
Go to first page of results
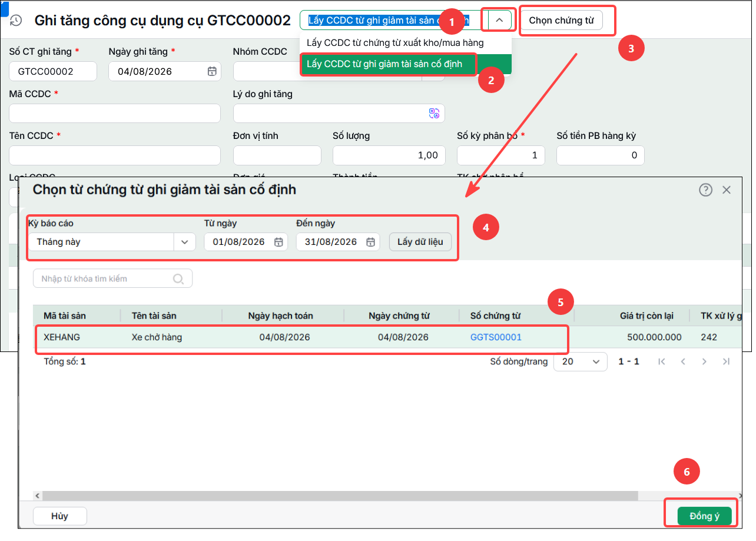click(x=662, y=361)
